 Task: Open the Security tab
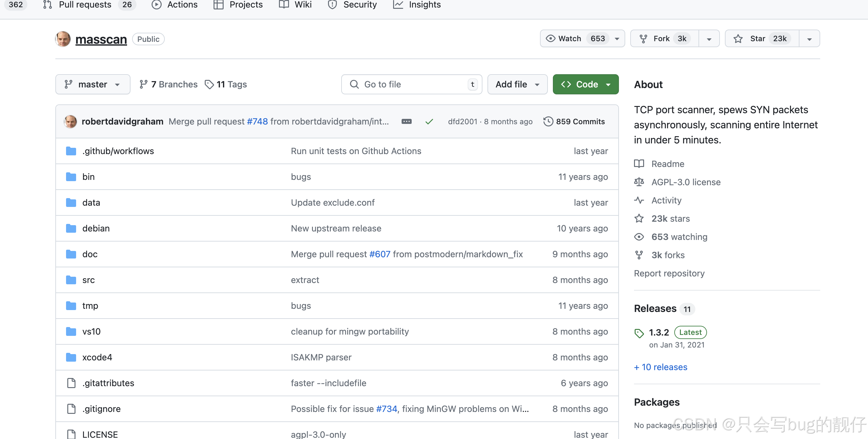coord(352,5)
